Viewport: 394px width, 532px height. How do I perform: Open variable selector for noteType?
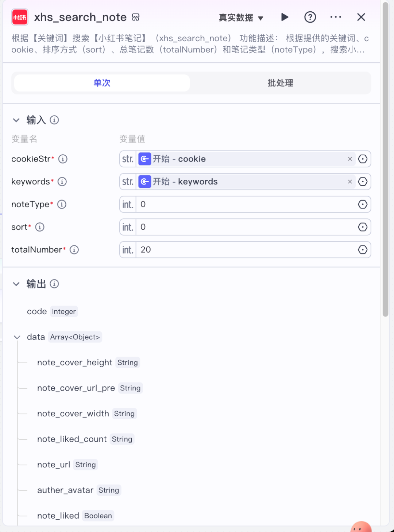click(363, 204)
